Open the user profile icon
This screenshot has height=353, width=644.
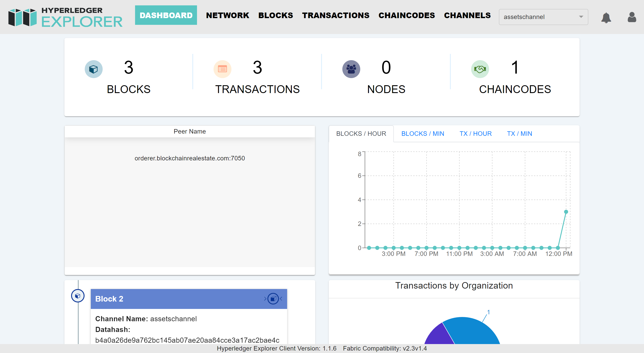631,17
